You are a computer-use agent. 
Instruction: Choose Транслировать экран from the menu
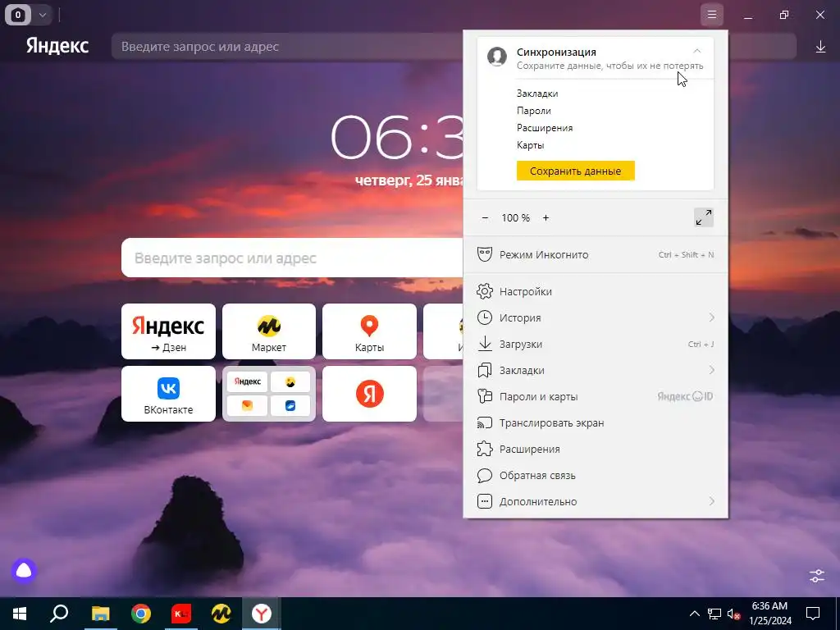tap(596, 422)
